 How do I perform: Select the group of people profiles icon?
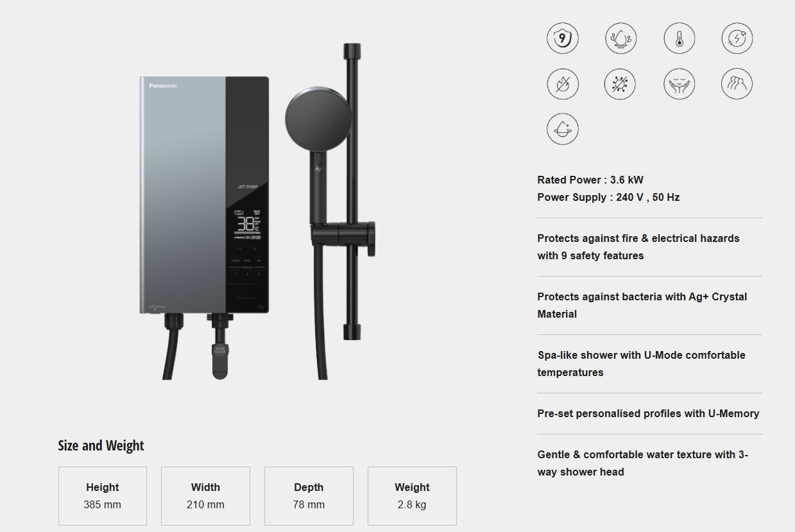pos(737,83)
